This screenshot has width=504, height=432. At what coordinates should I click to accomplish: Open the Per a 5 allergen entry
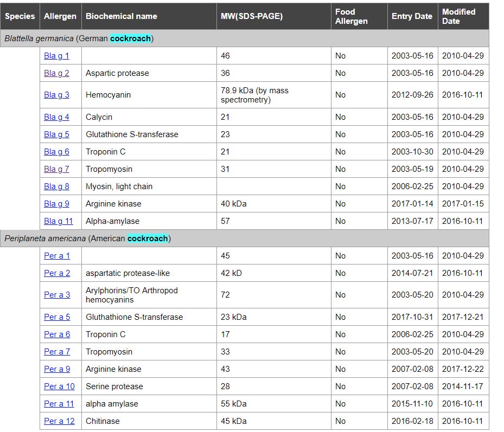pos(57,317)
